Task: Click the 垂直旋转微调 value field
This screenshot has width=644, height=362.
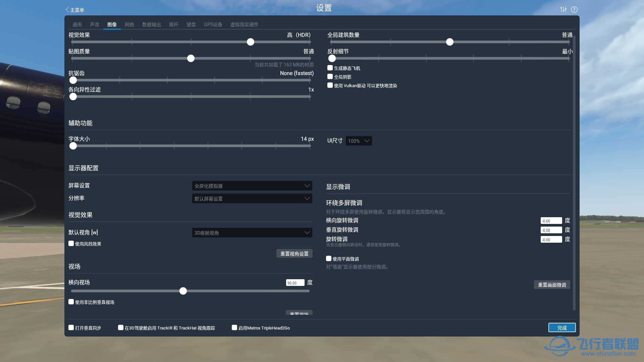Action: (551, 230)
